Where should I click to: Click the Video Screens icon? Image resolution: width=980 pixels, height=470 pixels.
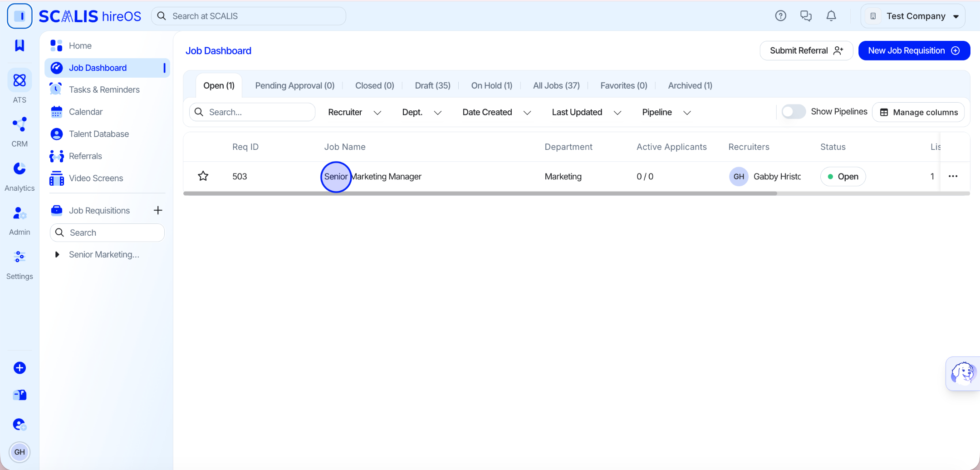(56, 178)
